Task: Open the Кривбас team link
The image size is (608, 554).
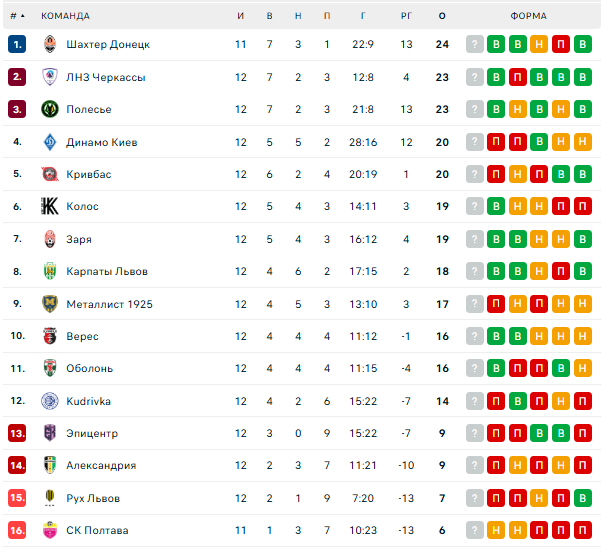Action: [89, 174]
